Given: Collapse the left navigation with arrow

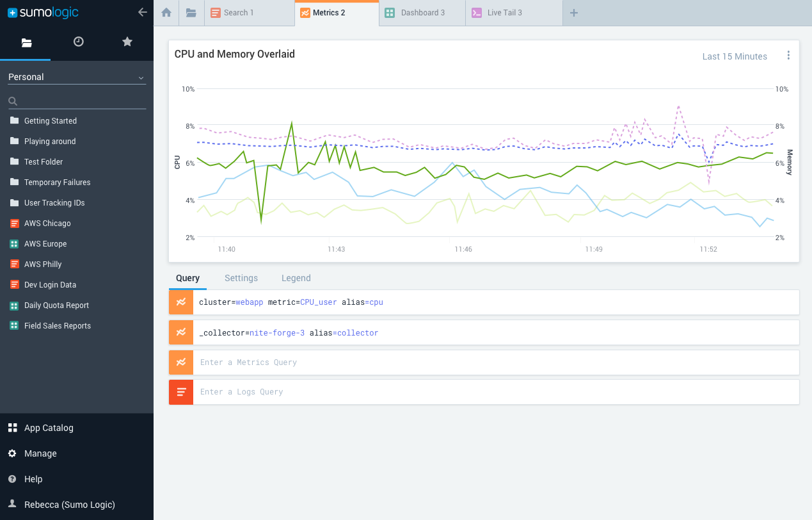Looking at the screenshot, I should click(x=143, y=12).
